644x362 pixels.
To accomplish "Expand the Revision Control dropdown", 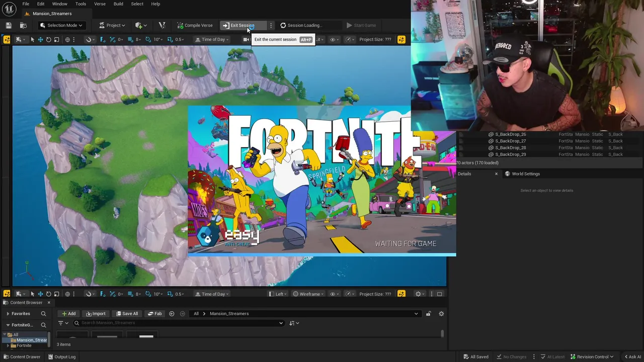I will 592,357.
